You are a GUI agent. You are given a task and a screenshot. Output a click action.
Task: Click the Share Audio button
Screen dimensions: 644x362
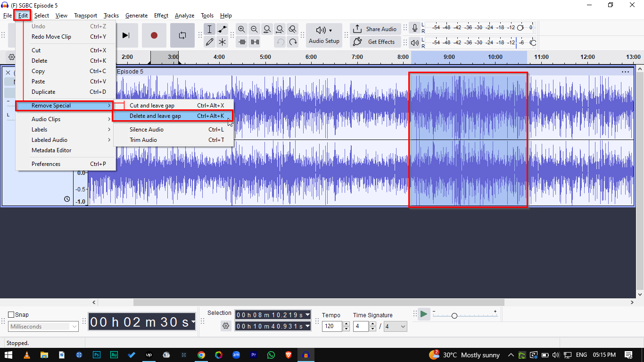tap(375, 29)
